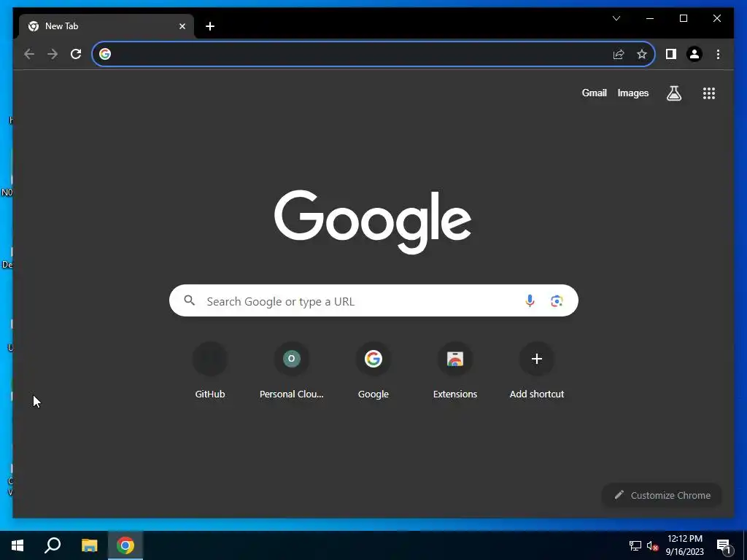Reload the current page
This screenshot has width=747, height=560.
tap(76, 54)
